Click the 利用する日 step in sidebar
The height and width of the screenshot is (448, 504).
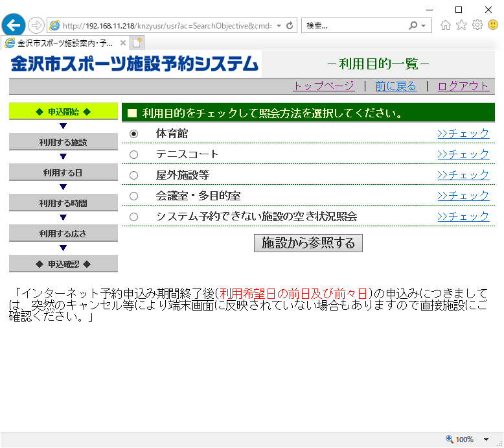[63, 172]
